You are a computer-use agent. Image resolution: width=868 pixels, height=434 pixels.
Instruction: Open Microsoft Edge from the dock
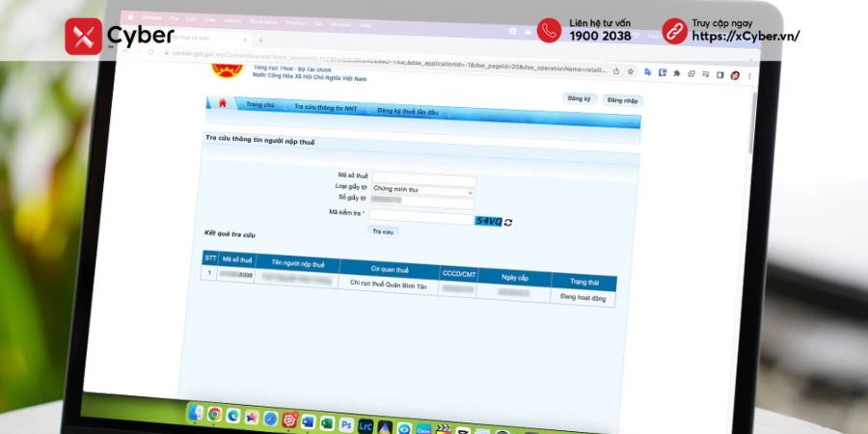point(233,416)
